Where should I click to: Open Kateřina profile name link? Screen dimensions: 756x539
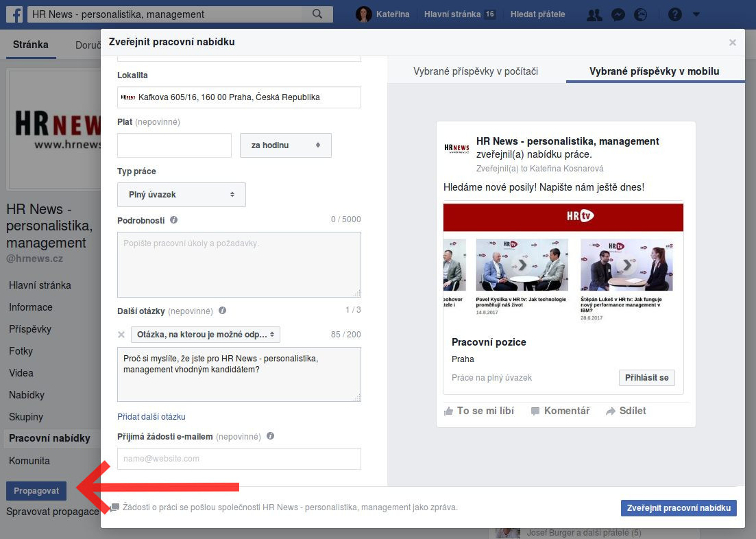pyautogui.click(x=393, y=14)
